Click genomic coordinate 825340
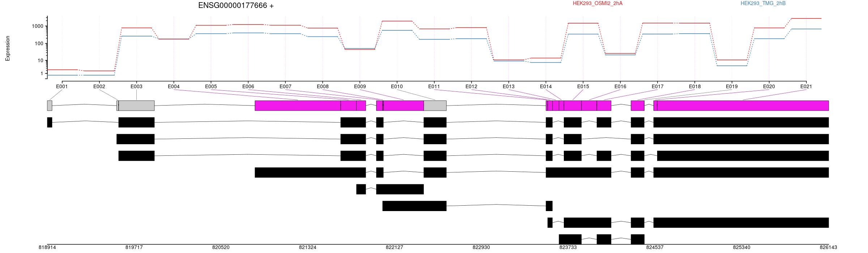868x253 pixels. [x=741, y=248]
